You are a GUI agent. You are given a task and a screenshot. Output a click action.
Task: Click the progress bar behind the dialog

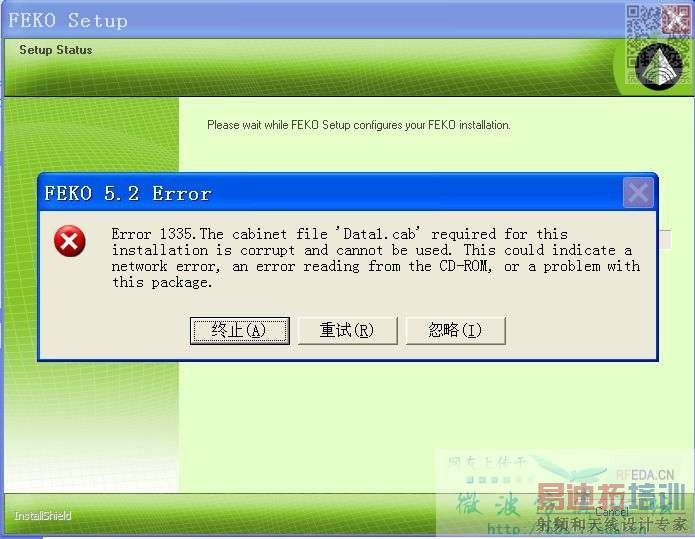[x=665, y=239]
